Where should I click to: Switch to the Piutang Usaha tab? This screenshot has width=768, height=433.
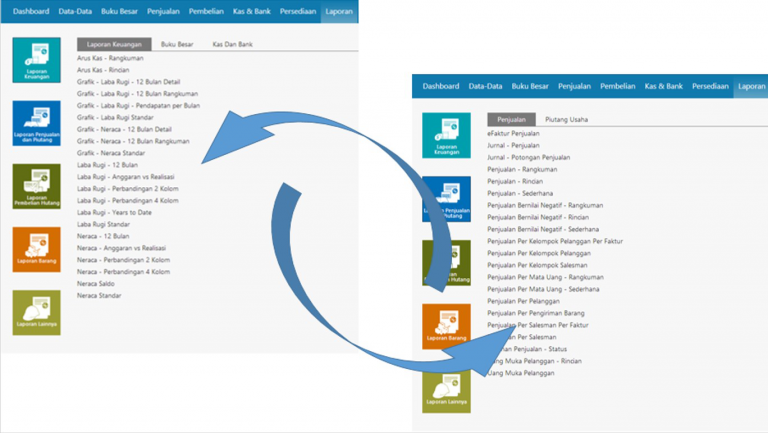coord(566,119)
